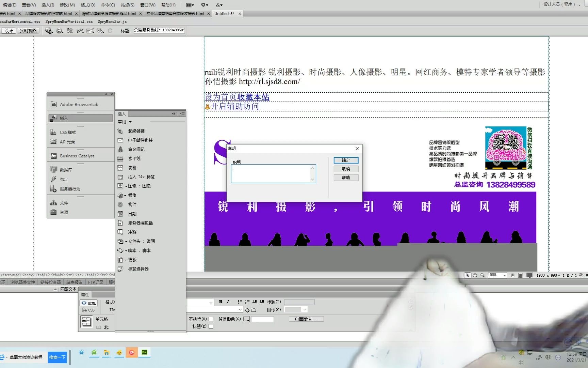Select the Zoom magnifier tool in status bar
Screen dimensions: 588x368
[x=482, y=275]
